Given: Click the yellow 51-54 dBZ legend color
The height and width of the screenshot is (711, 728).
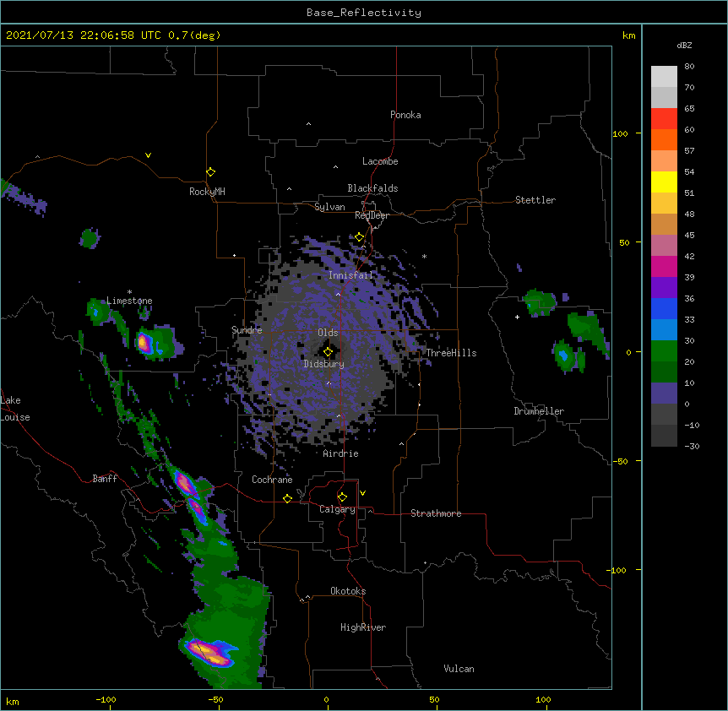Looking at the screenshot, I should [x=664, y=182].
